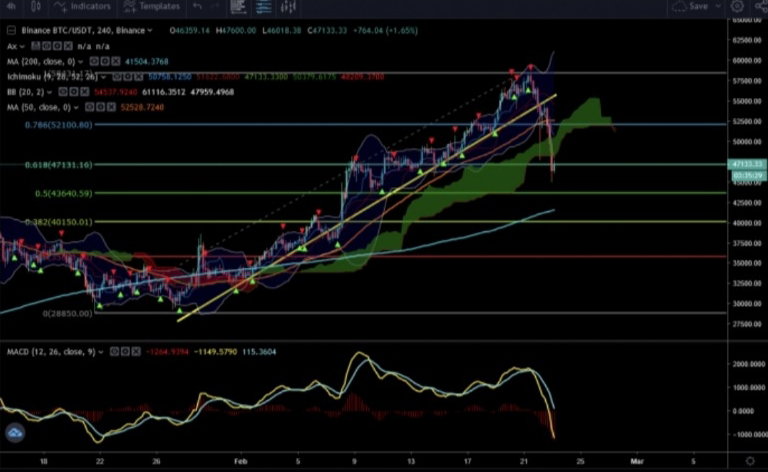Expand the Ichimoku indicator dropdown arrow
This screenshot has height=472, width=768.
coord(103,77)
